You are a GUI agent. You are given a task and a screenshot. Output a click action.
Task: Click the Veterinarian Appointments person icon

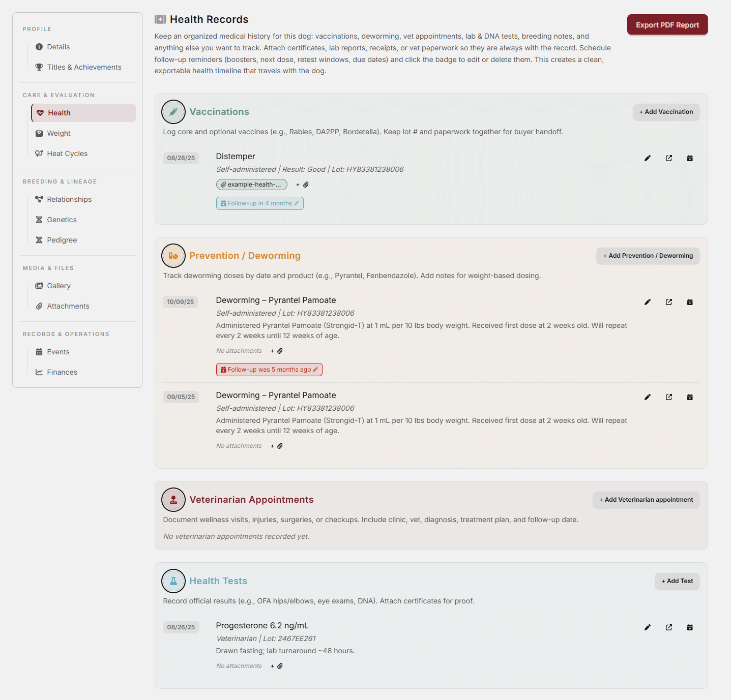click(x=173, y=500)
